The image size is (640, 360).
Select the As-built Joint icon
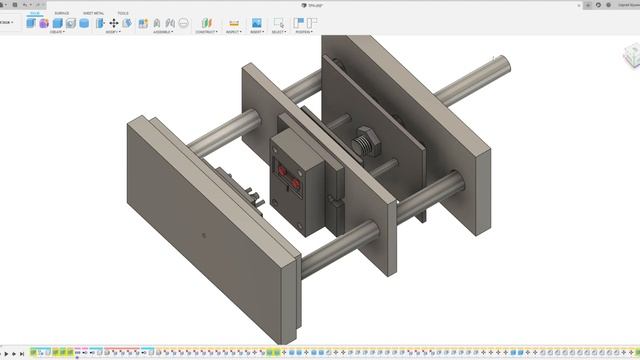(x=170, y=23)
